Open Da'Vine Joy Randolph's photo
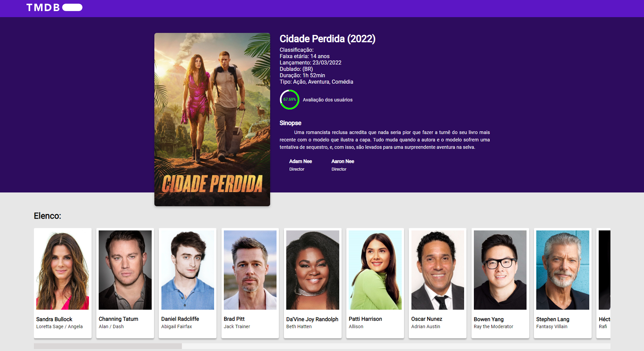Viewport: 644px width, 351px height. 313,270
